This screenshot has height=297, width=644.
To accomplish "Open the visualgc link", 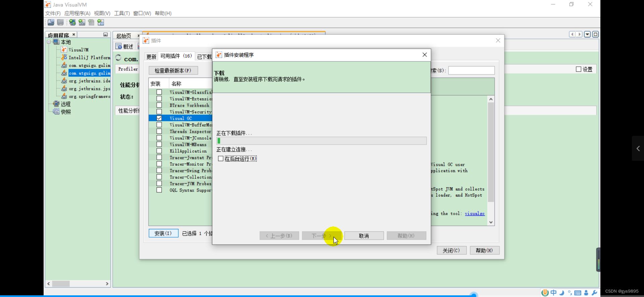I will [x=475, y=213].
